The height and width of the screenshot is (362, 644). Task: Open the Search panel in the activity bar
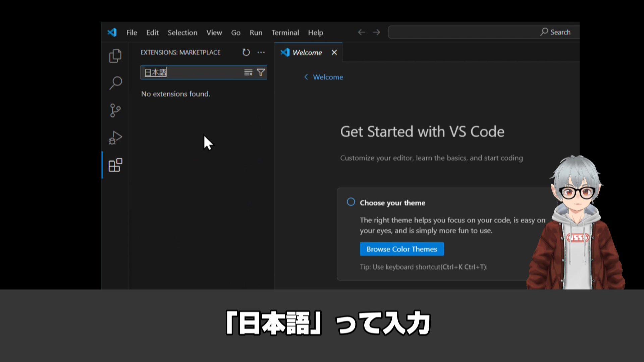tap(115, 83)
